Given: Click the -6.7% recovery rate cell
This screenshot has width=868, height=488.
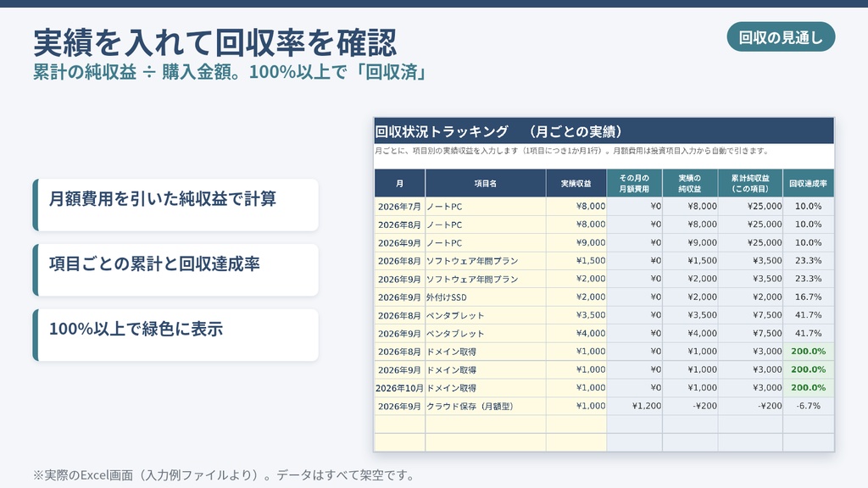Looking at the screenshot, I should [808, 406].
